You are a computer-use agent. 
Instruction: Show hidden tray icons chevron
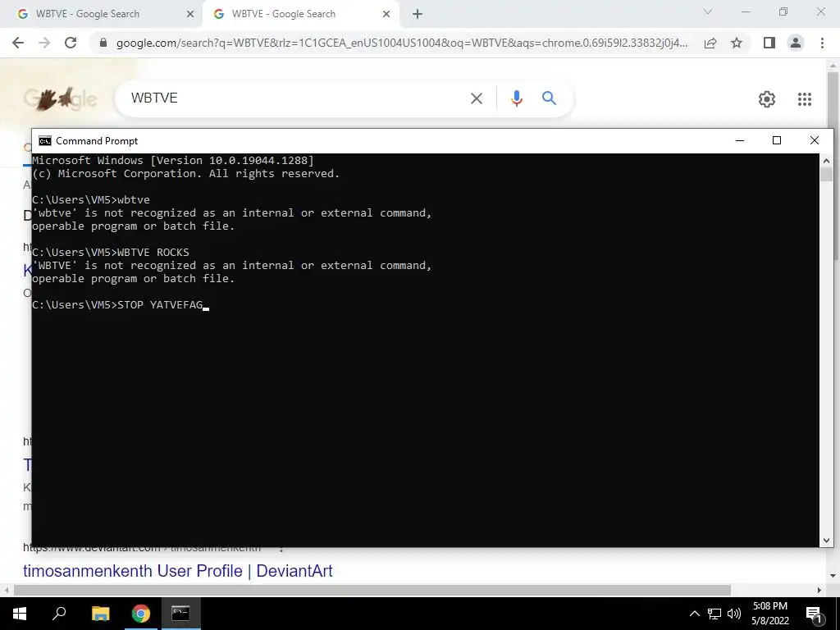pos(694,614)
